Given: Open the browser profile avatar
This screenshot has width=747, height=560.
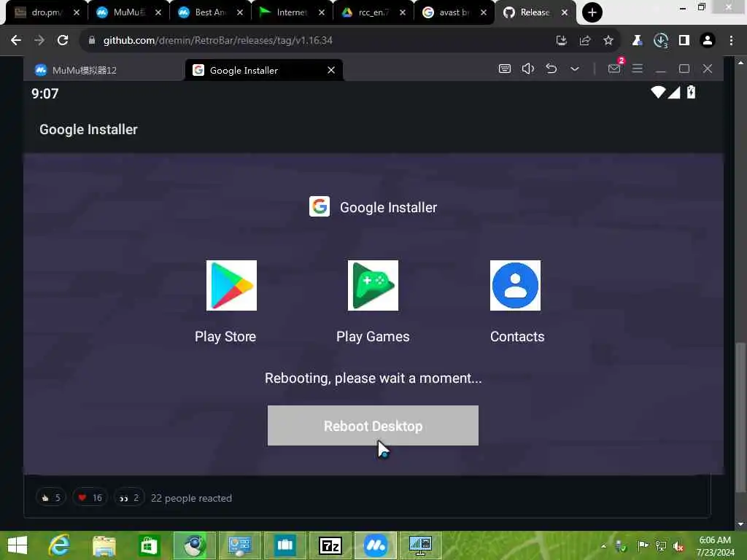Looking at the screenshot, I should pyautogui.click(x=708, y=40).
